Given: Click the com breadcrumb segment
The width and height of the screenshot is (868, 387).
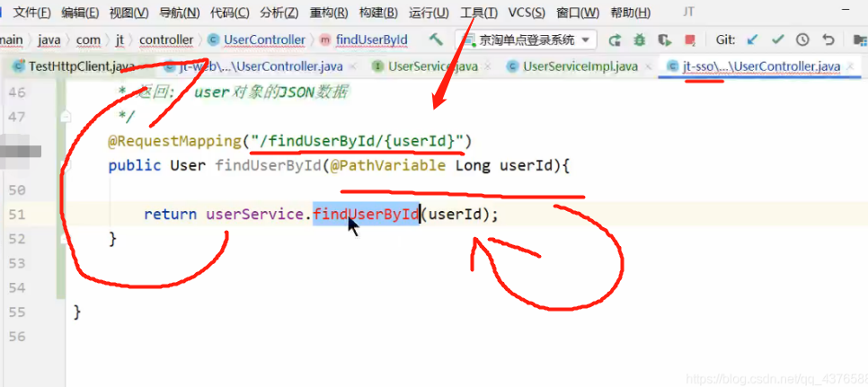Looking at the screenshot, I should point(89,40).
